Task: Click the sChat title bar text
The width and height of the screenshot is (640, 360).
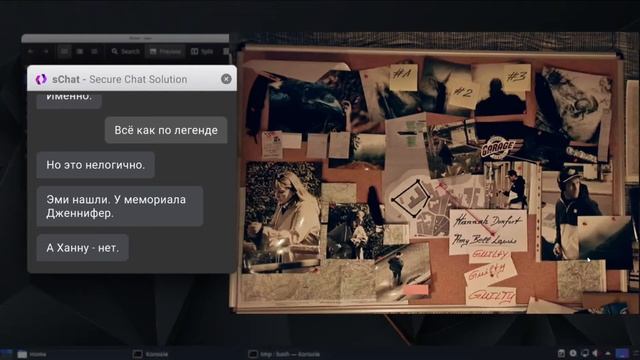Action: click(119, 79)
